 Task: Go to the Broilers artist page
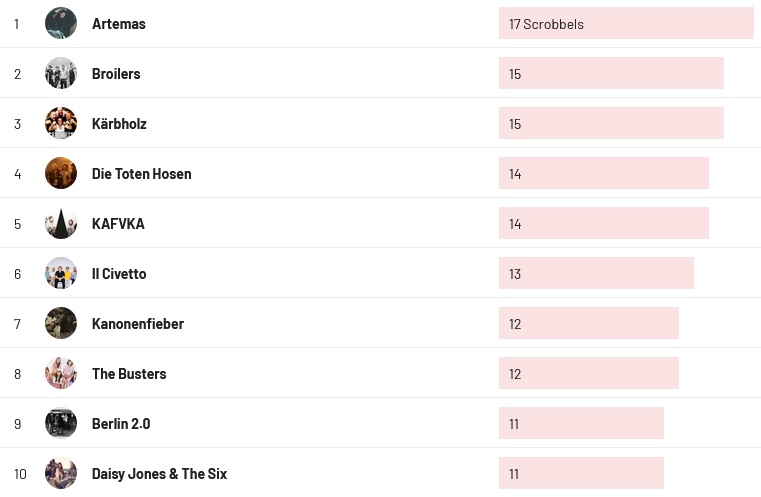(x=116, y=74)
